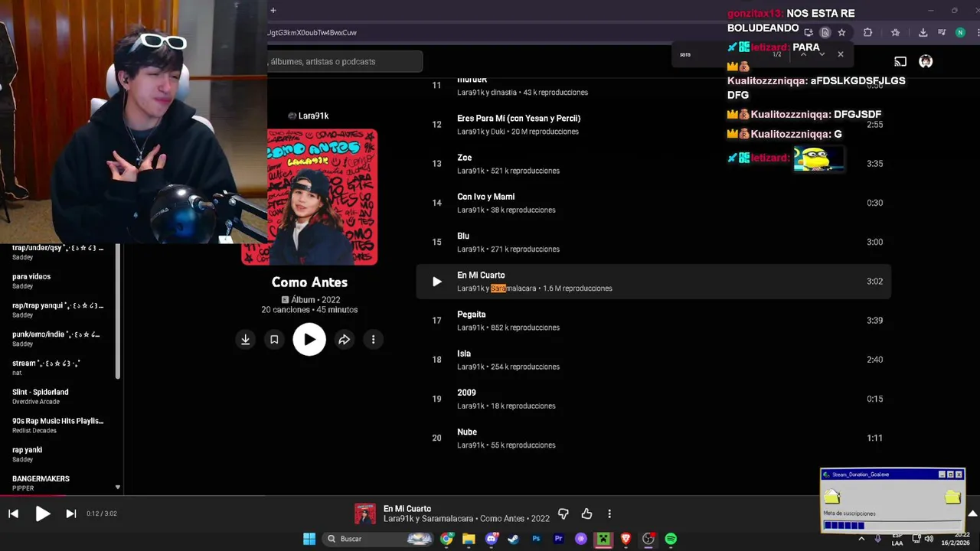
Task: Open the browser Extensions puzzle icon
Action: 867,33
